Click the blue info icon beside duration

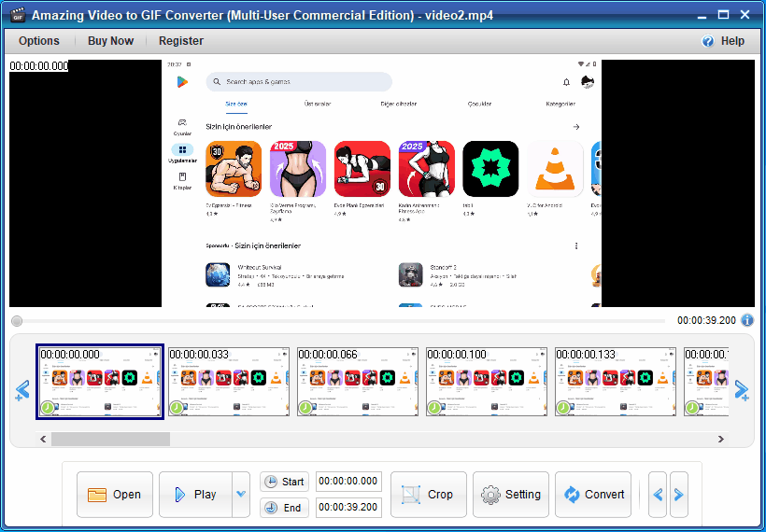[747, 320]
